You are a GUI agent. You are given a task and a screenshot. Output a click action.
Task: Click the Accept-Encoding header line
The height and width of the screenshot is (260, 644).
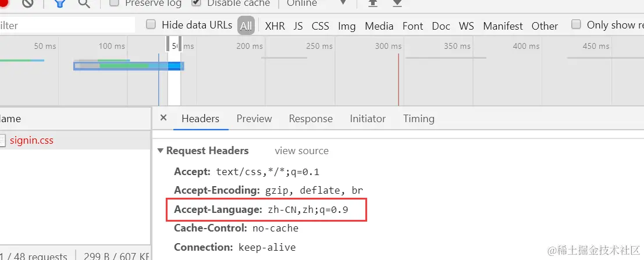coord(269,190)
